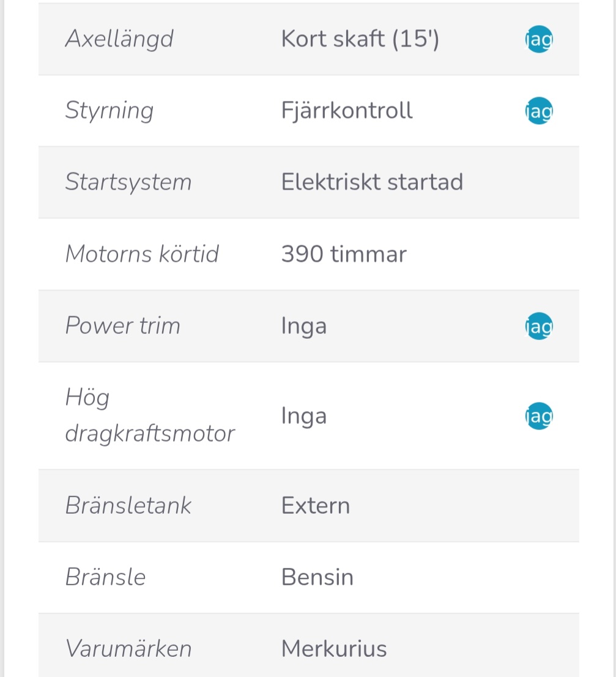Select the Bensin value for Bränsle
The height and width of the screenshot is (677, 616).
(317, 577)
